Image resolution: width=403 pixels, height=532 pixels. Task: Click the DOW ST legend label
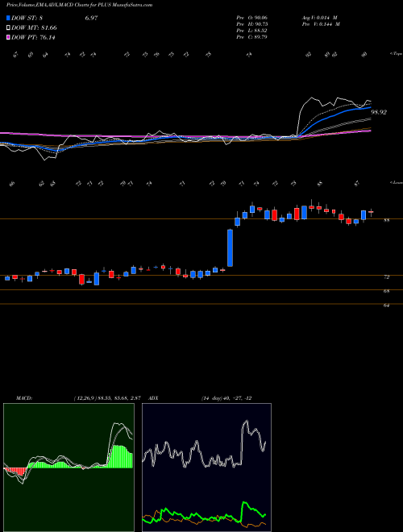click(x=27, y=18)
